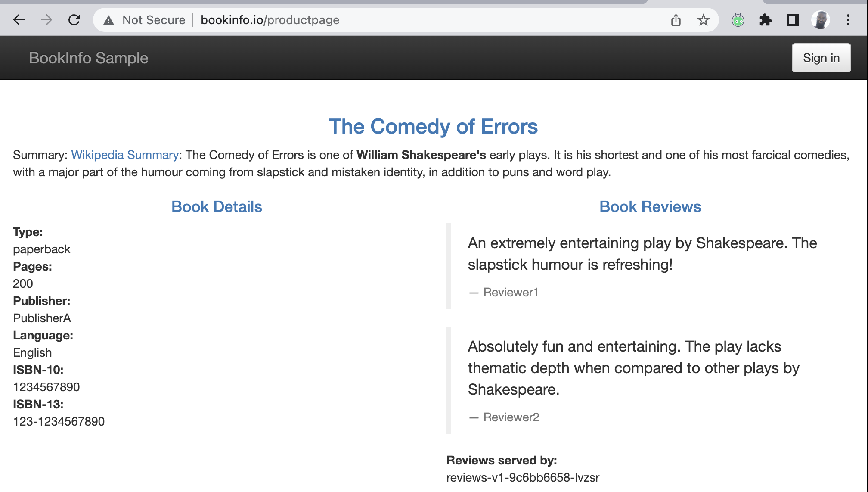Go back to previous page
Image resolution: width=868 pixels, height=492 pixels.
19,20
